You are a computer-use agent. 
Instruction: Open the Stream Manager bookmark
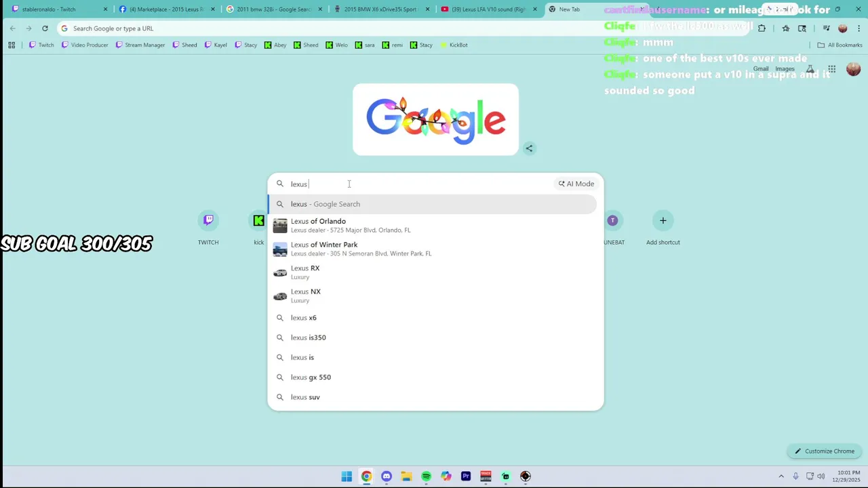(x=140, y=45)
